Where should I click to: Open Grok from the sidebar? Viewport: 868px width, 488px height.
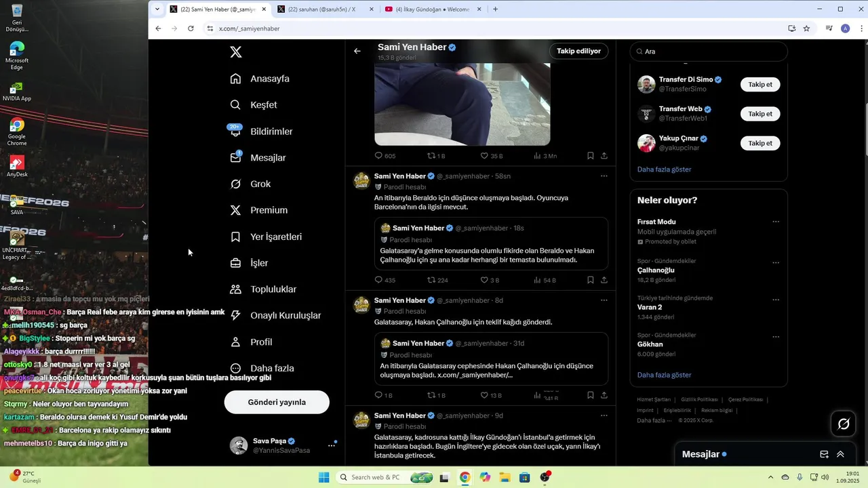point(250,184)
